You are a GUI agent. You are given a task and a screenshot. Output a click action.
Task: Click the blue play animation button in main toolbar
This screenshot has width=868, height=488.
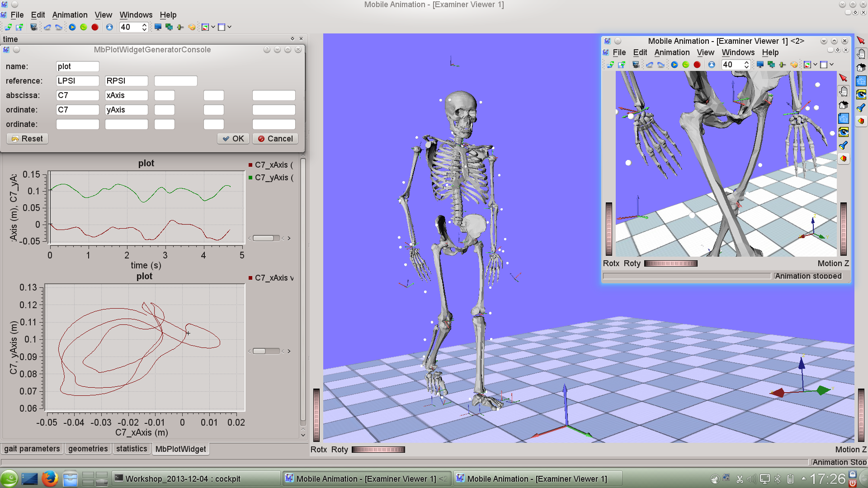(72, 27)
